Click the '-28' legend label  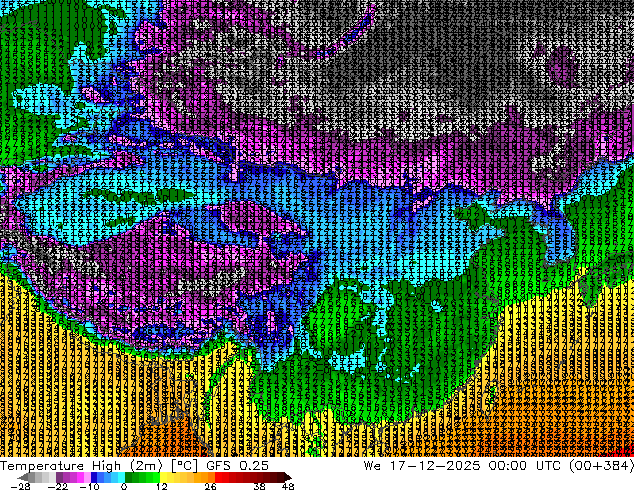20,486
